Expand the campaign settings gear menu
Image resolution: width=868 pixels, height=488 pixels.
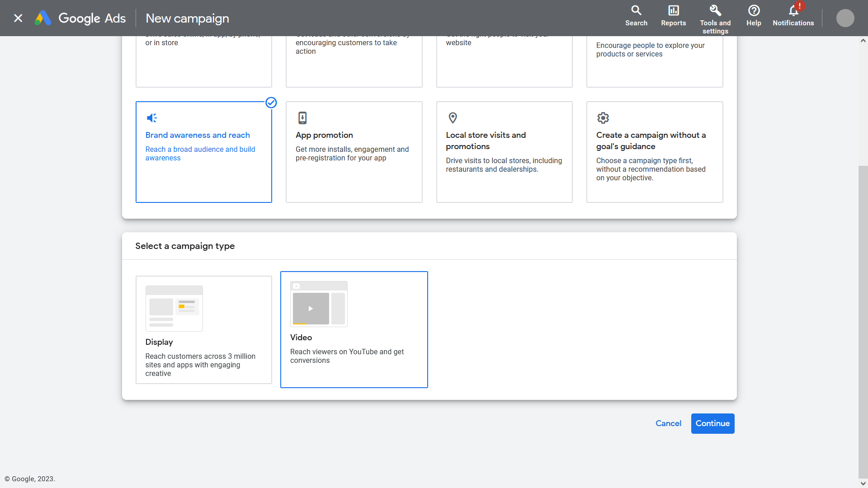pos(604,118)
